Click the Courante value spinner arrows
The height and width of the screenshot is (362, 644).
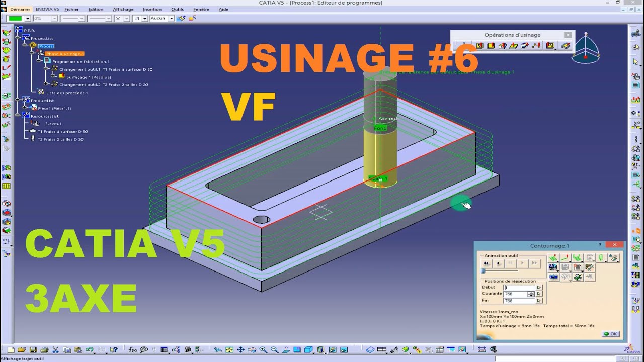[531, 294]
